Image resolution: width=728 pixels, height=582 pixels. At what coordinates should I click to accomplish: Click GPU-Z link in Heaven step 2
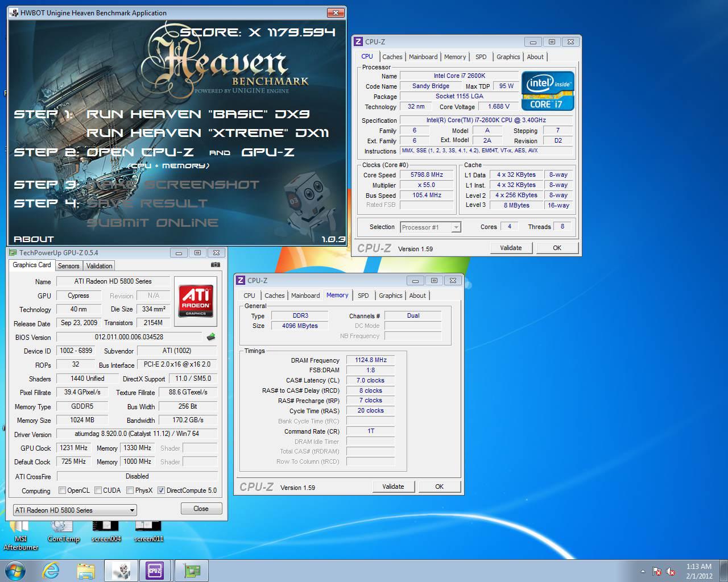coord(268,152)
